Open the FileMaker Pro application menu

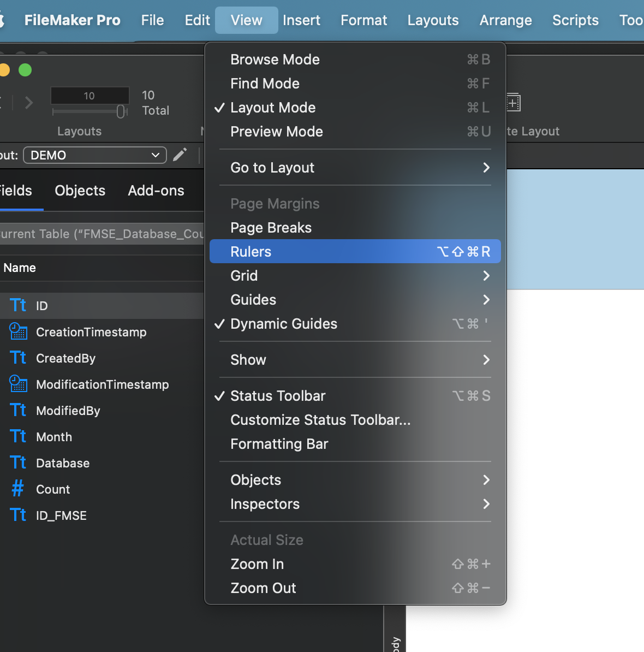pos(72,20)
